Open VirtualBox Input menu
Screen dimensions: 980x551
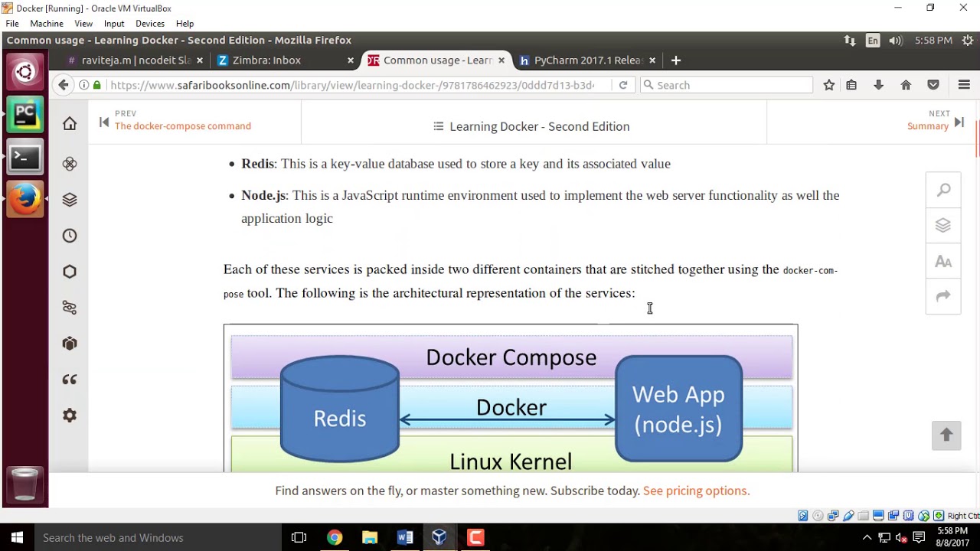[x=114, y=24]
